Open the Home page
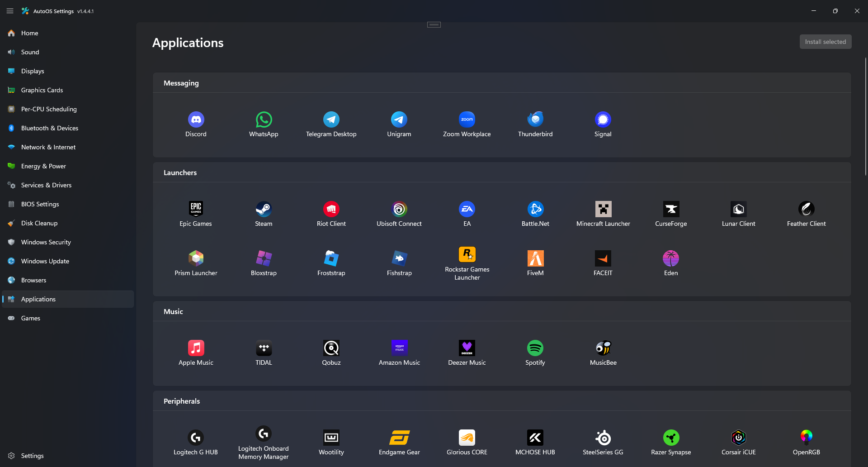The height and width of the screenshot is (467, 868). tap(68, 33)
